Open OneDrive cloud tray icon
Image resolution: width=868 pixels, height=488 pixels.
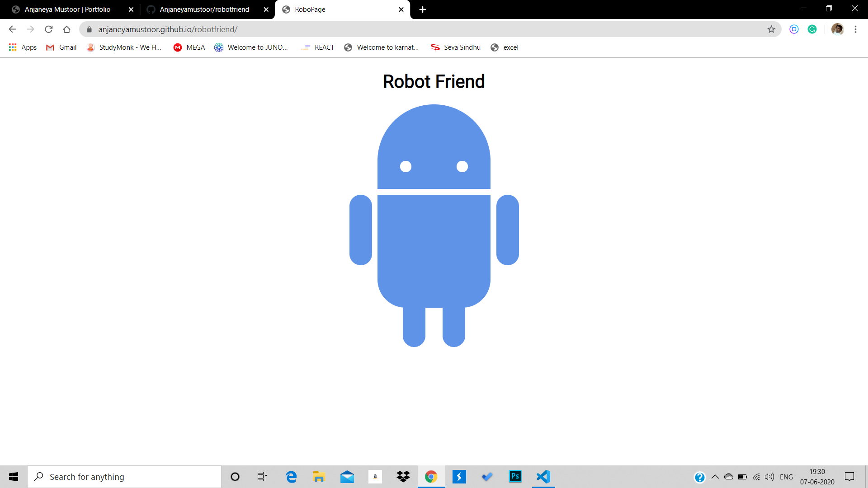(729, 477)
